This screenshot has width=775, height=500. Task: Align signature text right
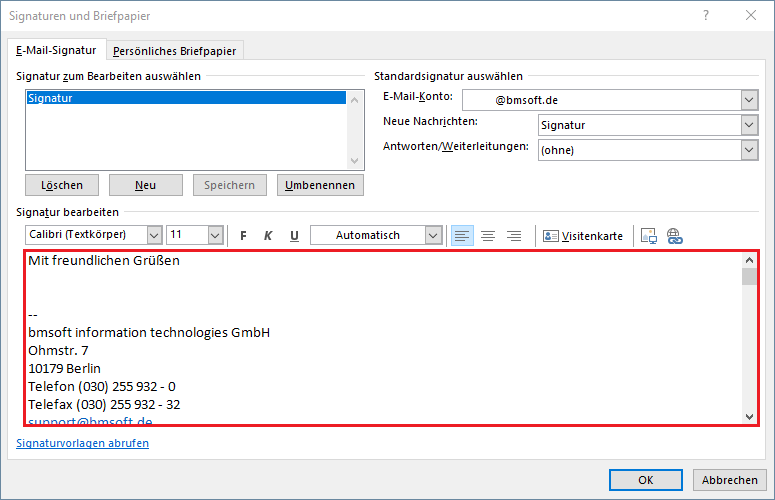tap(514, 236)
